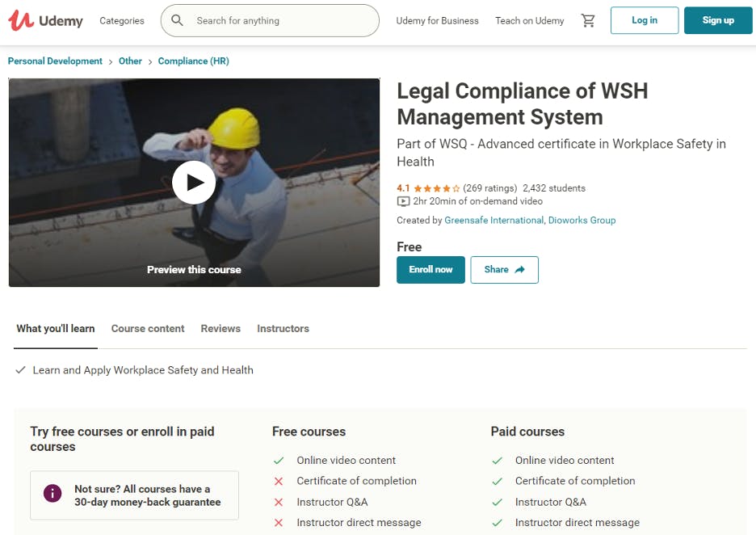Open the shopping cart
Image resolution: width=756 pixels, height=535 pixels.
tap(588, 20)
